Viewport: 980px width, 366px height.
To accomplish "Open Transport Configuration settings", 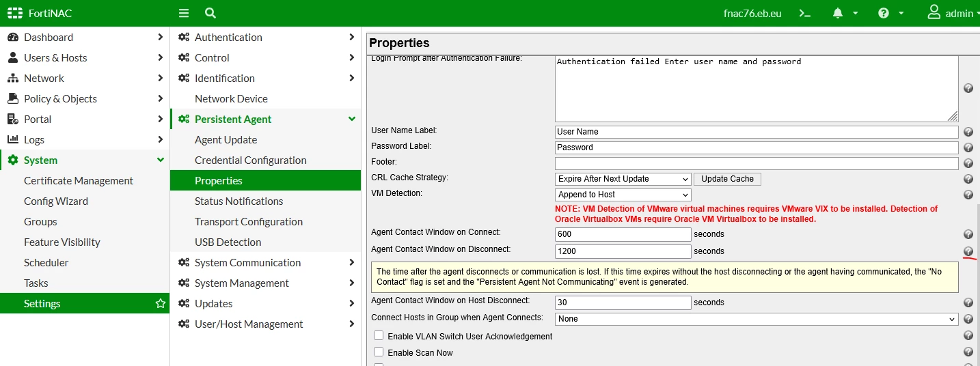I will pyautogui.click(x=249, y=221).
